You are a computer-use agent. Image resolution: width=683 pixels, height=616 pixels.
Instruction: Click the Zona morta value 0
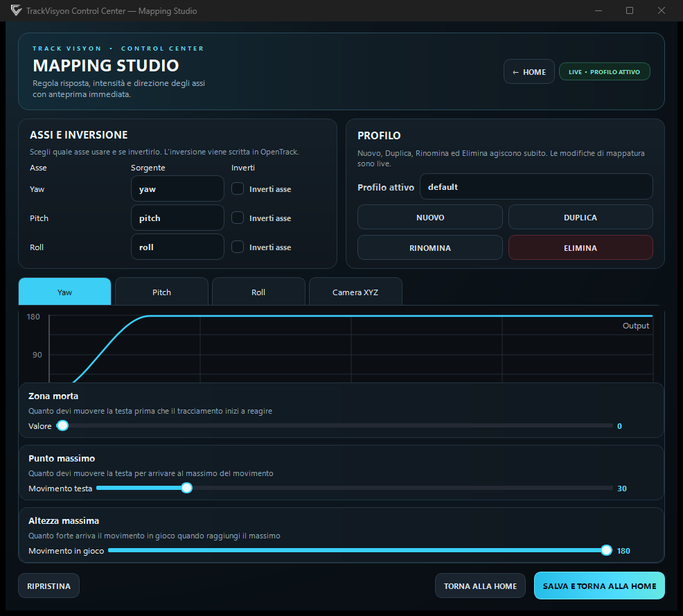pyautogui.click(x=619, y=426)
